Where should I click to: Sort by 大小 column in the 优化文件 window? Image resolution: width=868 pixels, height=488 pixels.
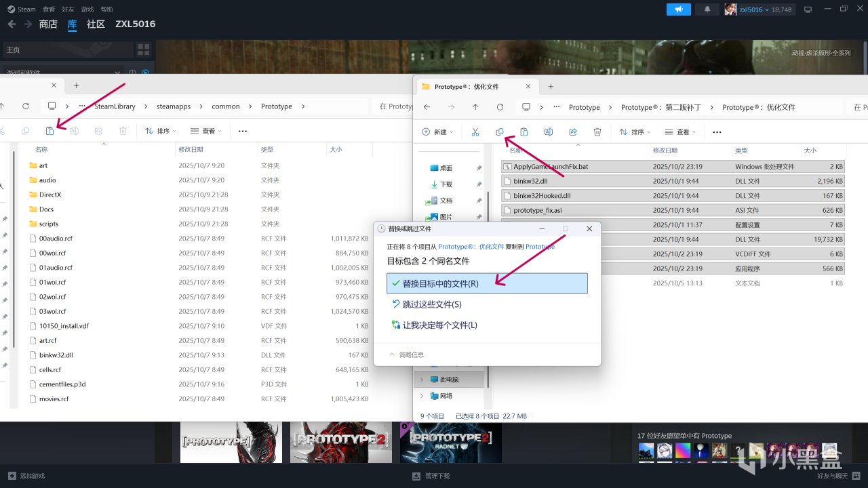(810, 150)
